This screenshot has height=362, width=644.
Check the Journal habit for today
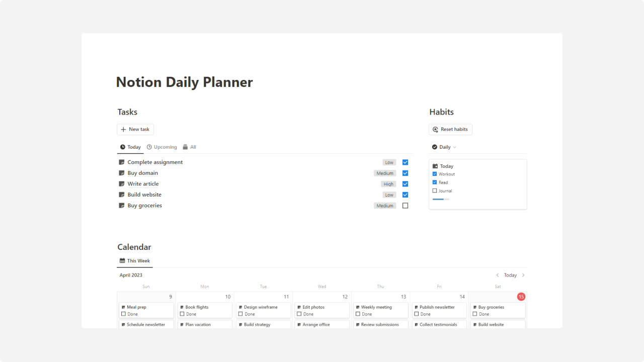(x=435, y=191)
